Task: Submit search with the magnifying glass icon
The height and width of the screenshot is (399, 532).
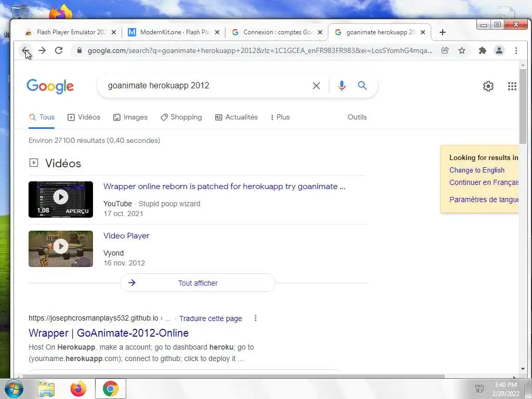Action: (362, 86)
